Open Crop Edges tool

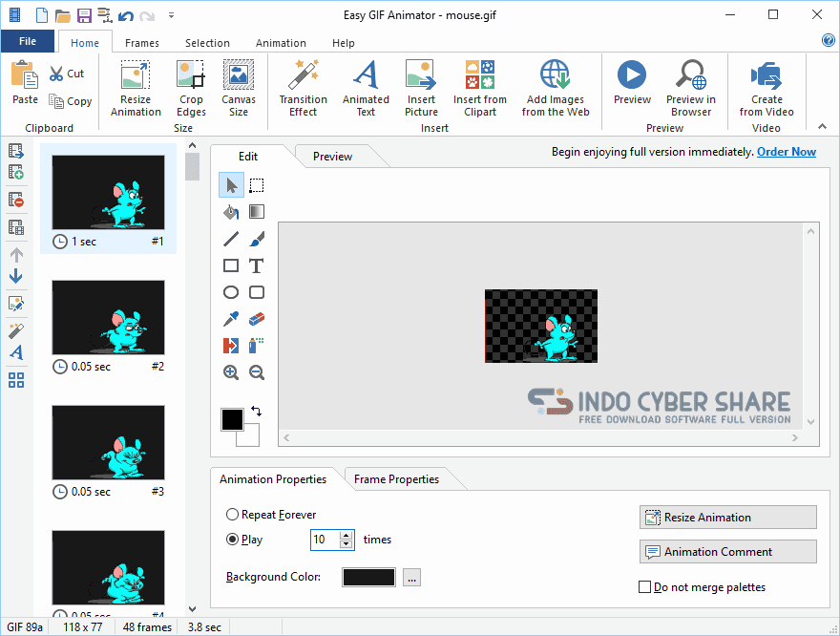tap(191, 89)
